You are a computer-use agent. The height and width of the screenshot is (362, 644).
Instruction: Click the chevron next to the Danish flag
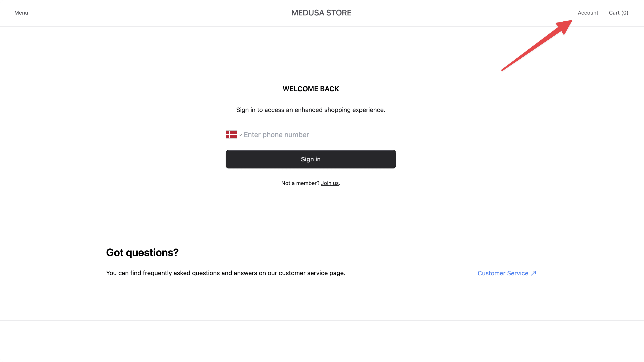coord(240,135)
